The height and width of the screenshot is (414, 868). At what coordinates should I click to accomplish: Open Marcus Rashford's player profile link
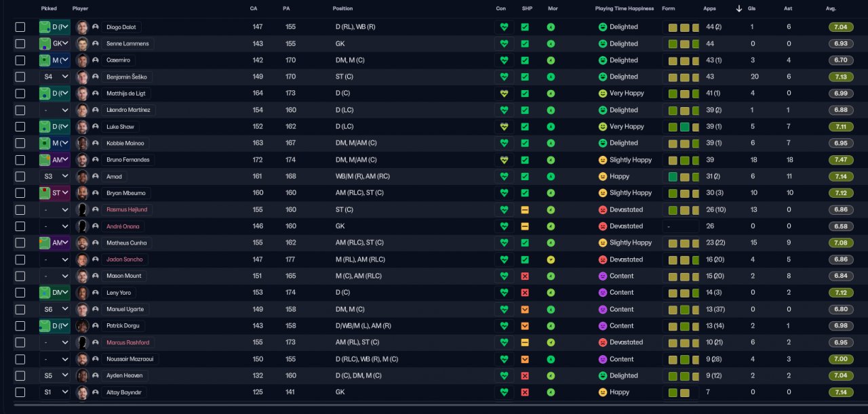(x=128, y=342)
